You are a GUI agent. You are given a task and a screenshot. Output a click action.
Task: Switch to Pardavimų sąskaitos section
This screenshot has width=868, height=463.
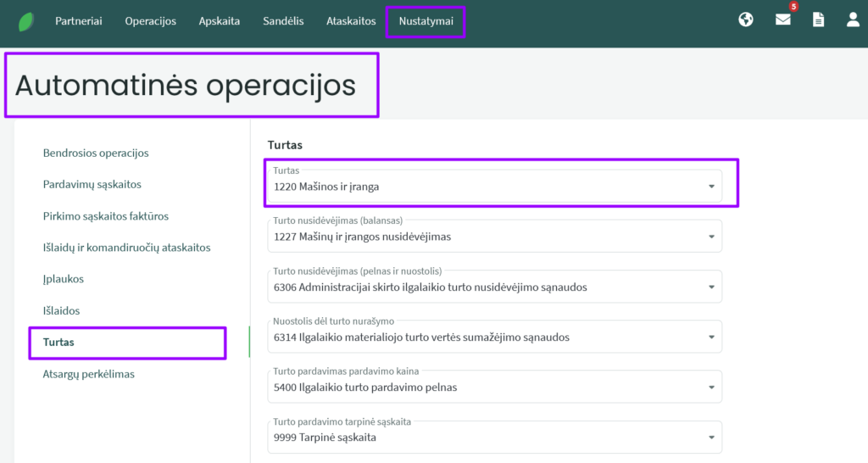(x=92, y=184)
